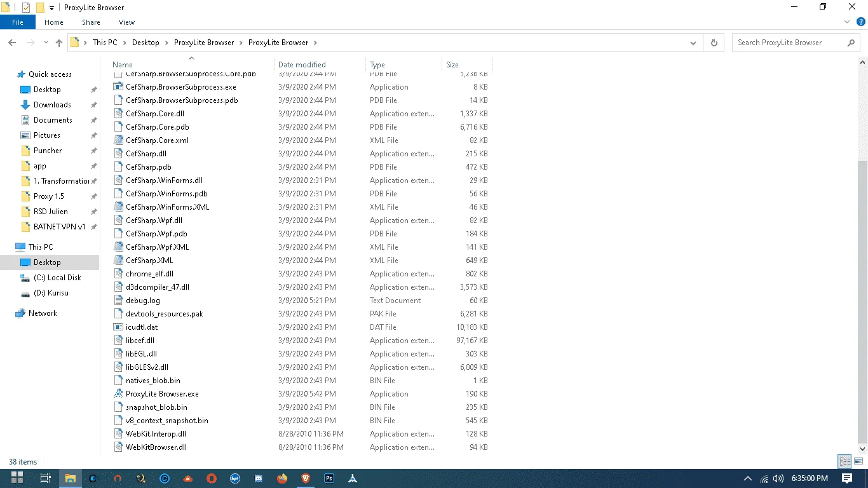Click New folder quick access toolbar icon
Screen dimensions: 868x488
[40, 8]
